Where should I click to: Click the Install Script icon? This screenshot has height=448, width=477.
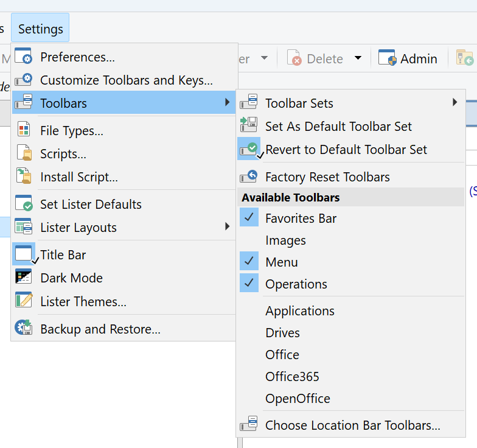(x=23, y=177)
